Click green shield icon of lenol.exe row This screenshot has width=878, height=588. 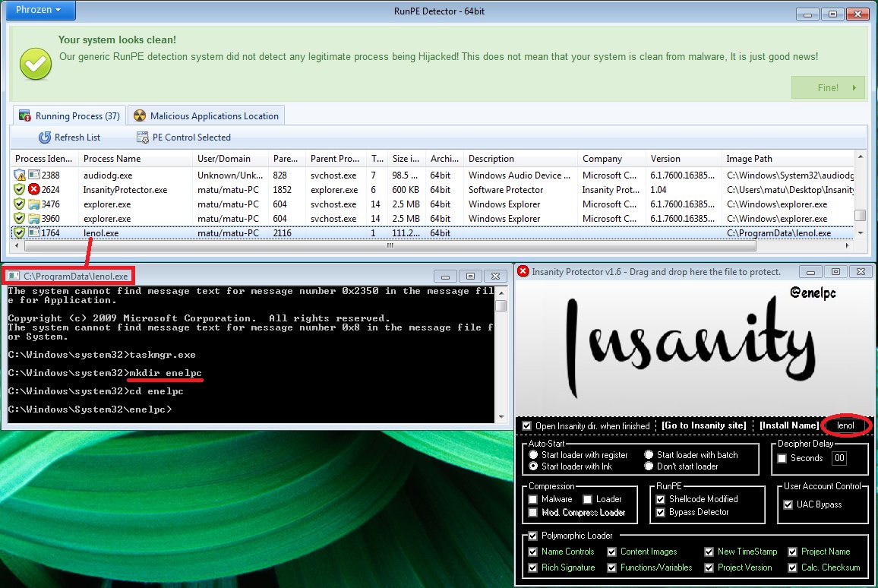click(x=20, y=233)
